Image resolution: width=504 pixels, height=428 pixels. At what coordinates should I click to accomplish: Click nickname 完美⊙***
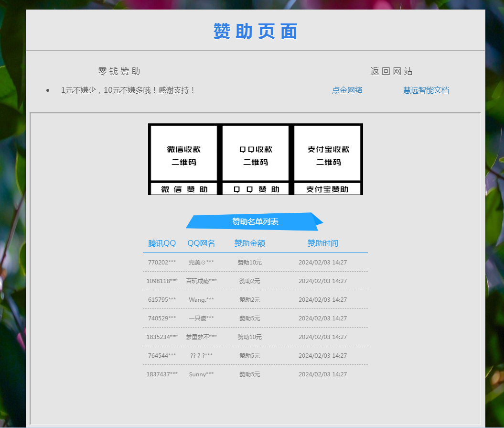[x=201, y=262]
